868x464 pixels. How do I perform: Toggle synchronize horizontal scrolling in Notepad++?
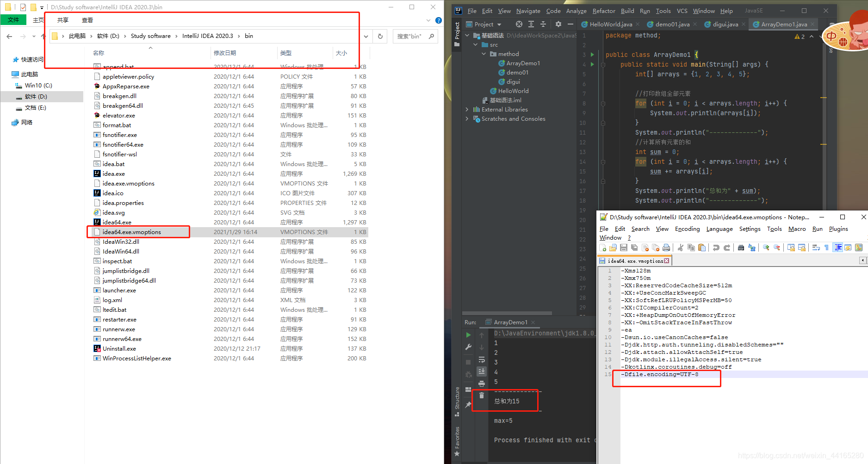802,248
